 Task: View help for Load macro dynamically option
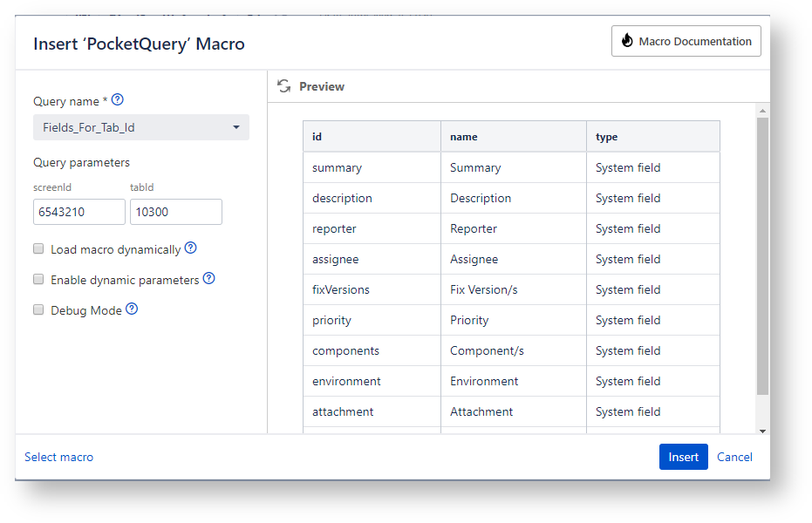pos(190,248)
